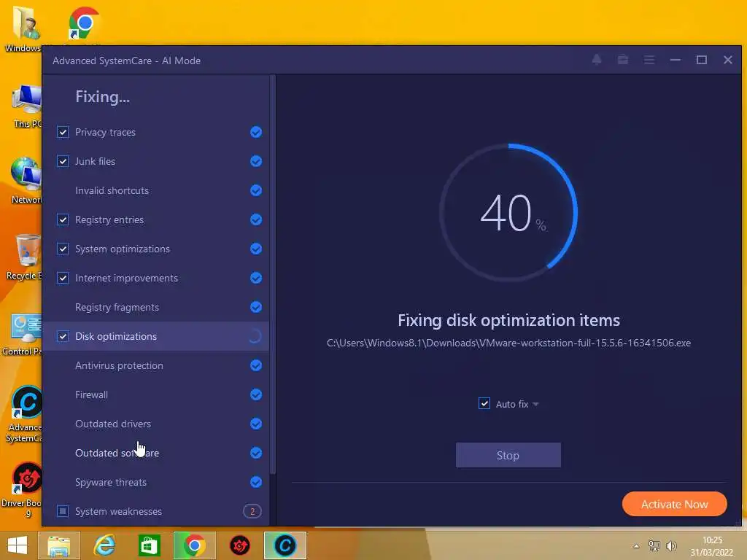Click the Fixing disk optimization items heading
Viewport: 747px width, 560px height.
click(x=508, y=320)
